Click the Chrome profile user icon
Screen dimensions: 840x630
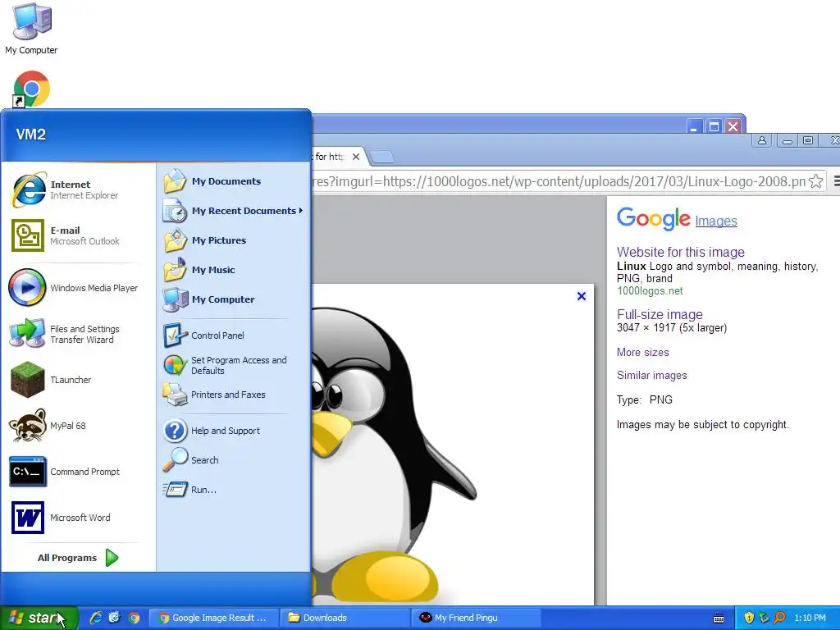click(762, 140)
